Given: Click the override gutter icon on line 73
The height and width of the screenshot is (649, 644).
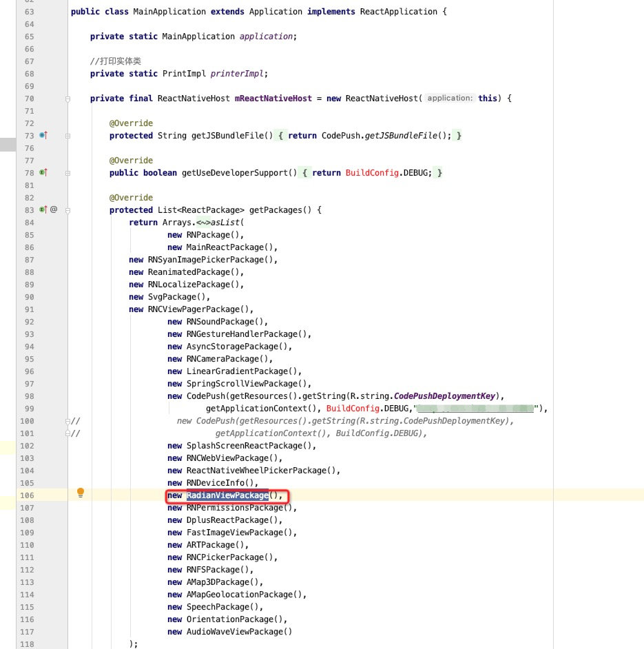Looking at the screenshot, I should 43,135.
